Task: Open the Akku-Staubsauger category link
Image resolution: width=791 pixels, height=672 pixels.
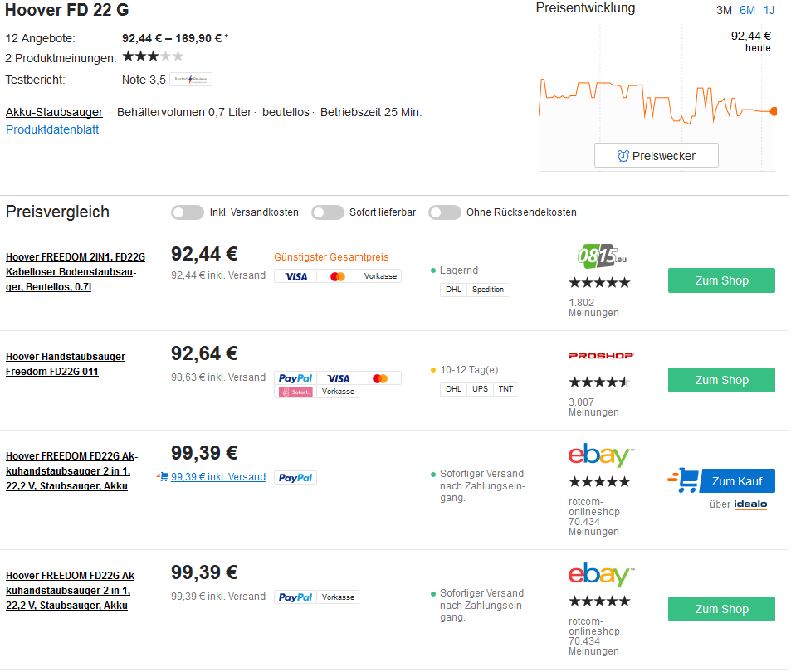Action: coord(54,112)
